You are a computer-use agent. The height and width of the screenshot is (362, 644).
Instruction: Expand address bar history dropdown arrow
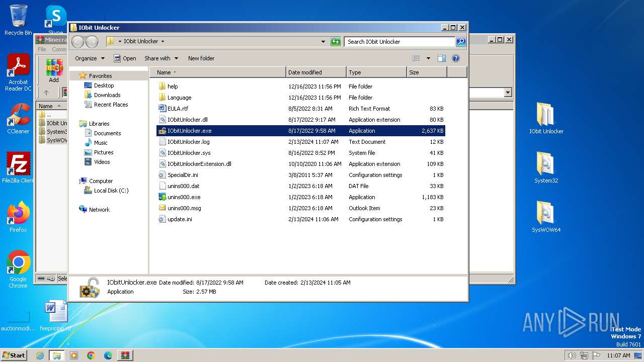click(x=323, y=42)
